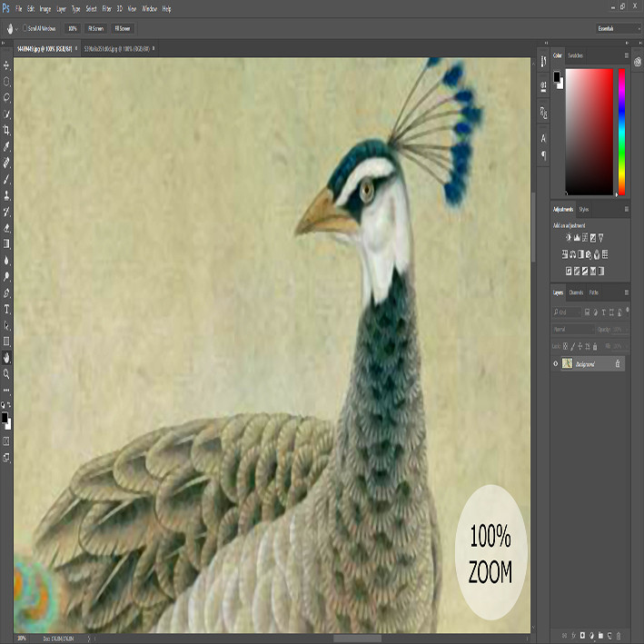Toggle lock position icon
644x644 pixels.
pos(580,346)
